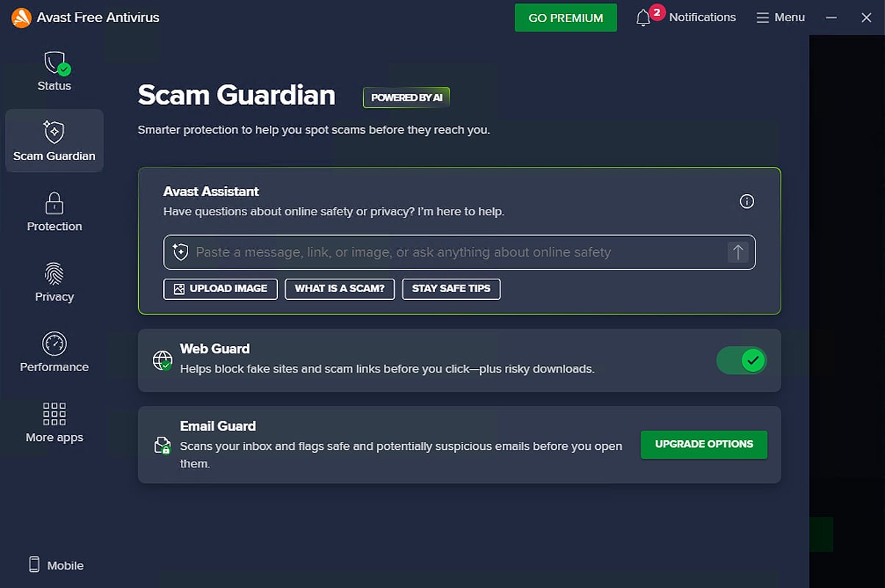
Task: Open the Status section via shield icon
Action: (x=54, y=62)
